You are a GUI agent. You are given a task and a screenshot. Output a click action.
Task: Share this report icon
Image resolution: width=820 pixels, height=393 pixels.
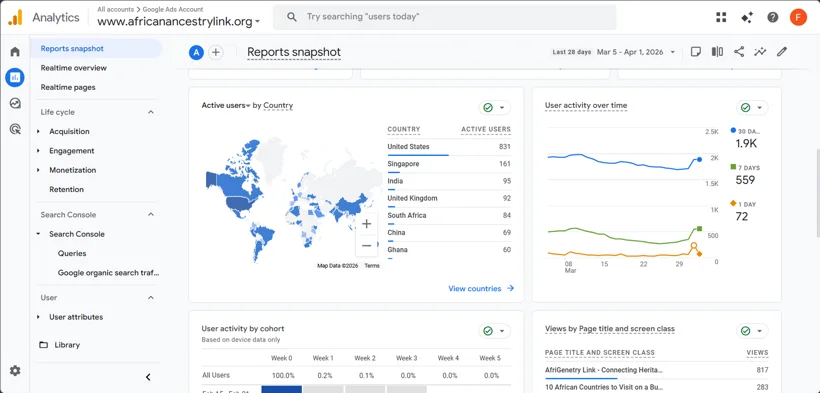coord(738,52)
